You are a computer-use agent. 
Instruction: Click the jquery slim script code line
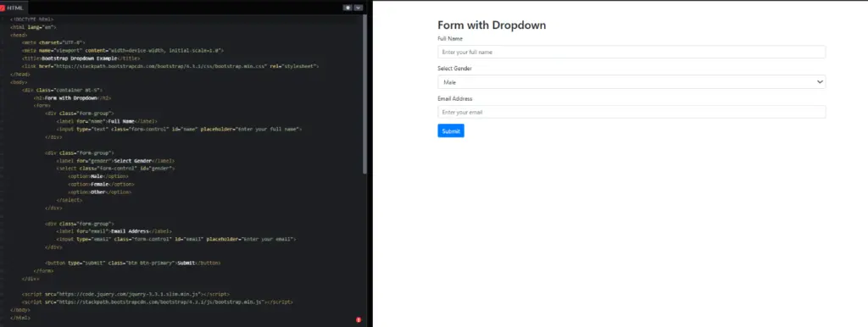pyautogui.click(x=125, y=294)
